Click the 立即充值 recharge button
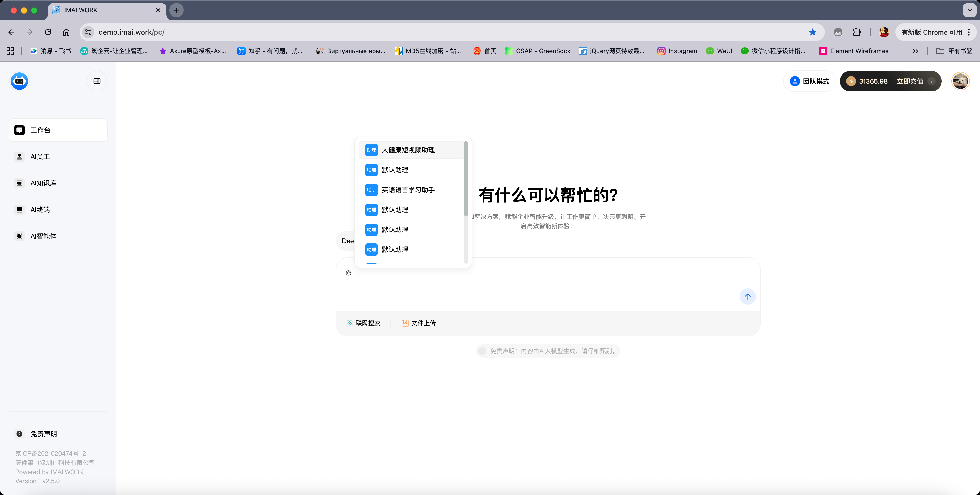The height and width of the screenshot is (495, 980). point(910,81)
